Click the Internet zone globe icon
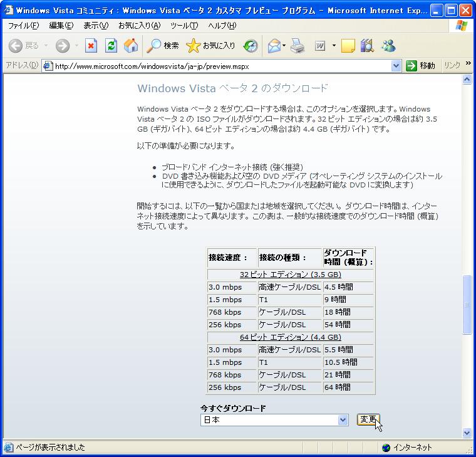 click(x=386, y=447)
